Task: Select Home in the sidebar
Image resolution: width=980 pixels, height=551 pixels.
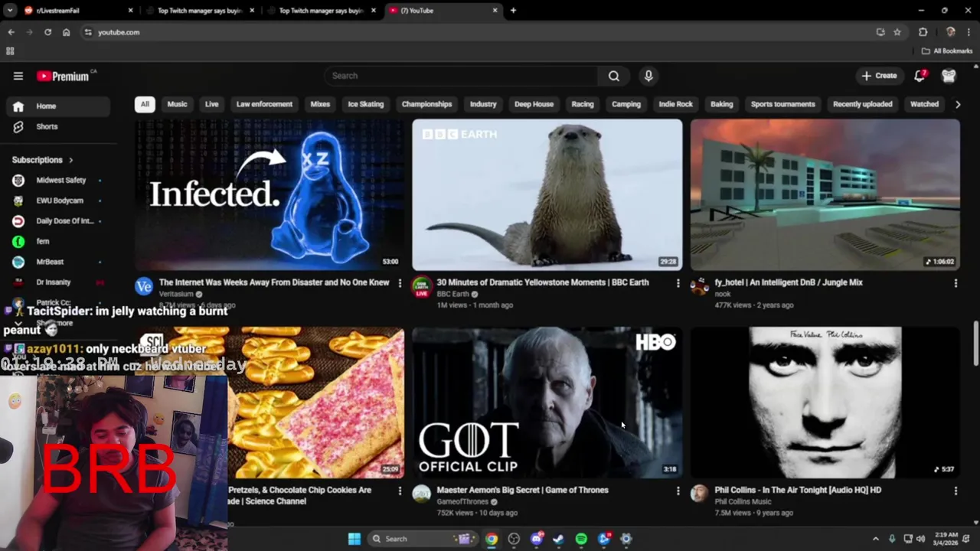Action: [58, 106]
